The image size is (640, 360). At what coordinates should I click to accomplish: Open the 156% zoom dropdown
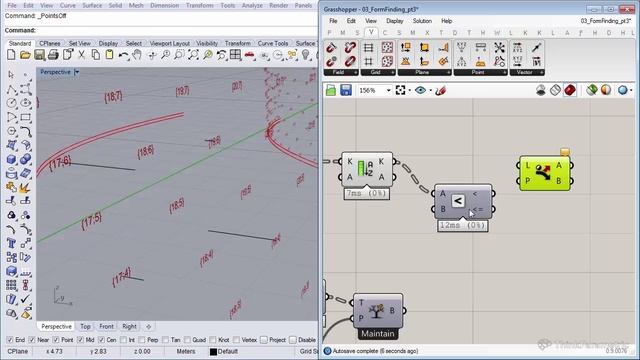click(x=389, y=90)
